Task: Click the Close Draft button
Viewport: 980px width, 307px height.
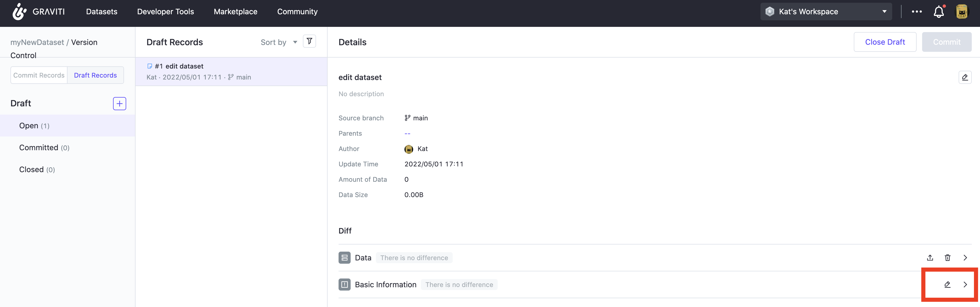Action: click(885, 42)
